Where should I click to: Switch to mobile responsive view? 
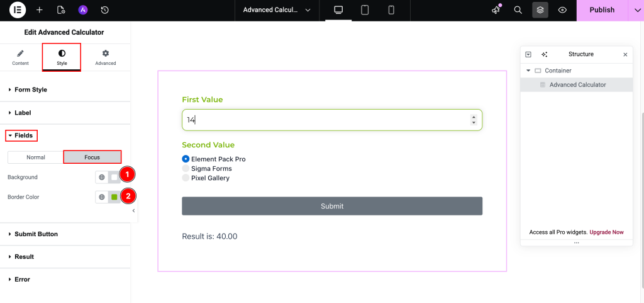(391, 10)
